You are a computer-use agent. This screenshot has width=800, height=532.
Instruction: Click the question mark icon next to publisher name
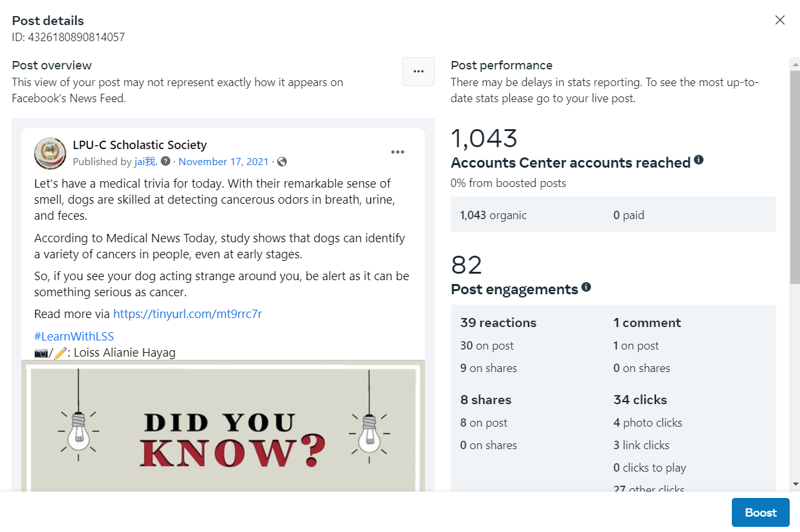coord(166,161)
